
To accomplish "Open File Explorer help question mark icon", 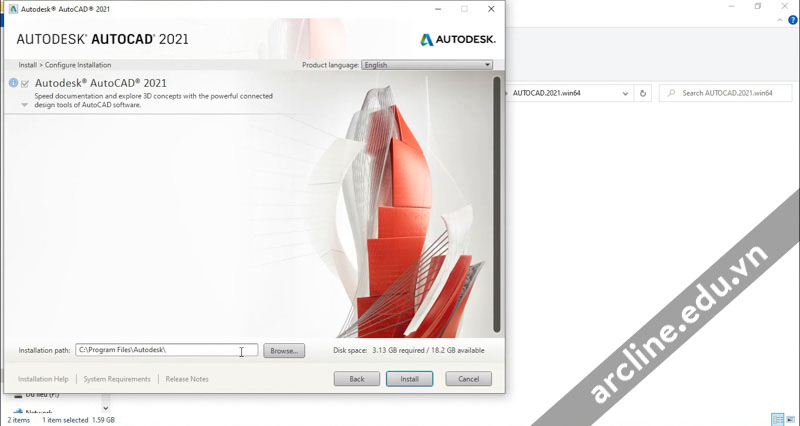I will pyautogui.click(x=793, y=19).
